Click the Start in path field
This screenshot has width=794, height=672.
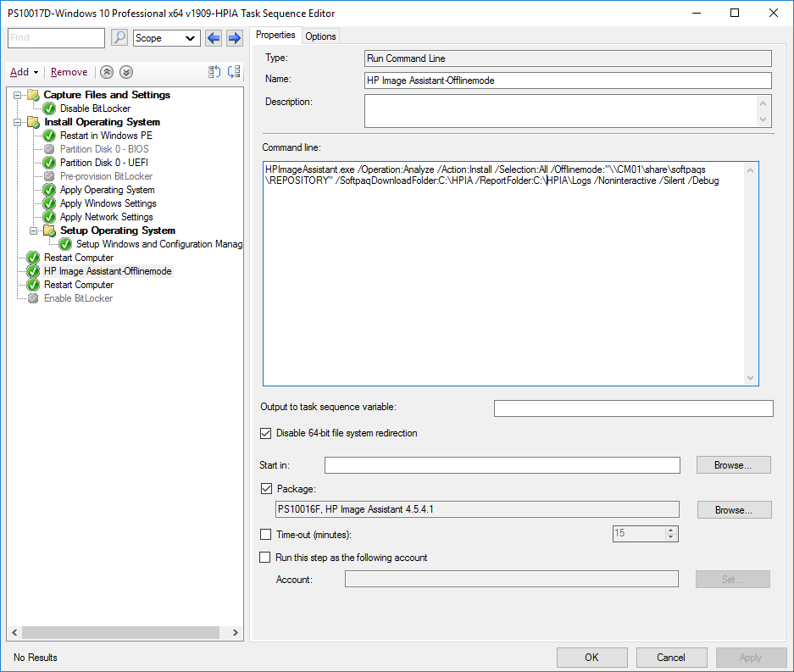(502, 465)
